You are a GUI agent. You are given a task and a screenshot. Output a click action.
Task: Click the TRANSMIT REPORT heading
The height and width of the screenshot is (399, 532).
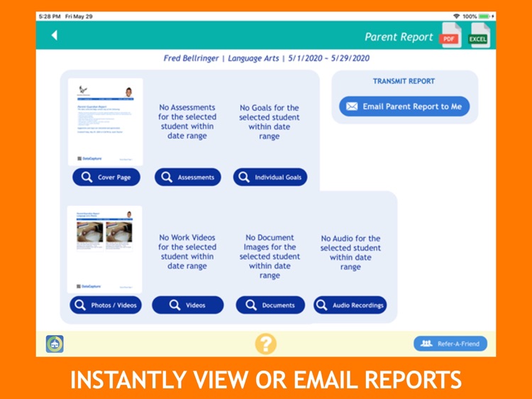click(404, 81)
